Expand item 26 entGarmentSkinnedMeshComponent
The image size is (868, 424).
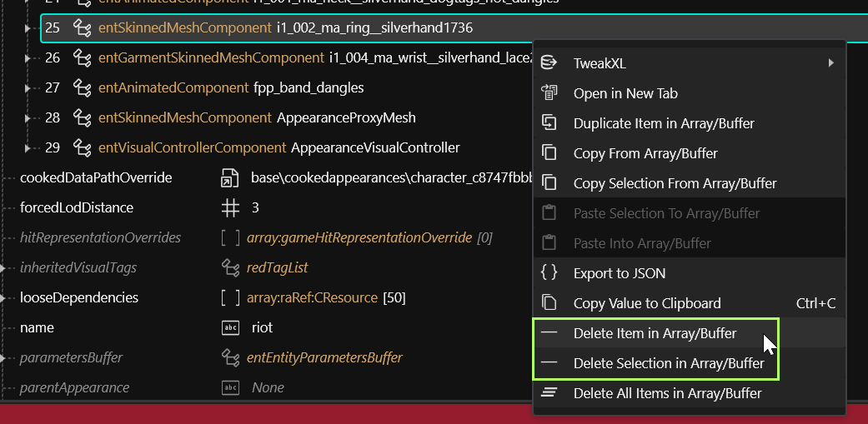pyautogui.click(x=28, y=58)
